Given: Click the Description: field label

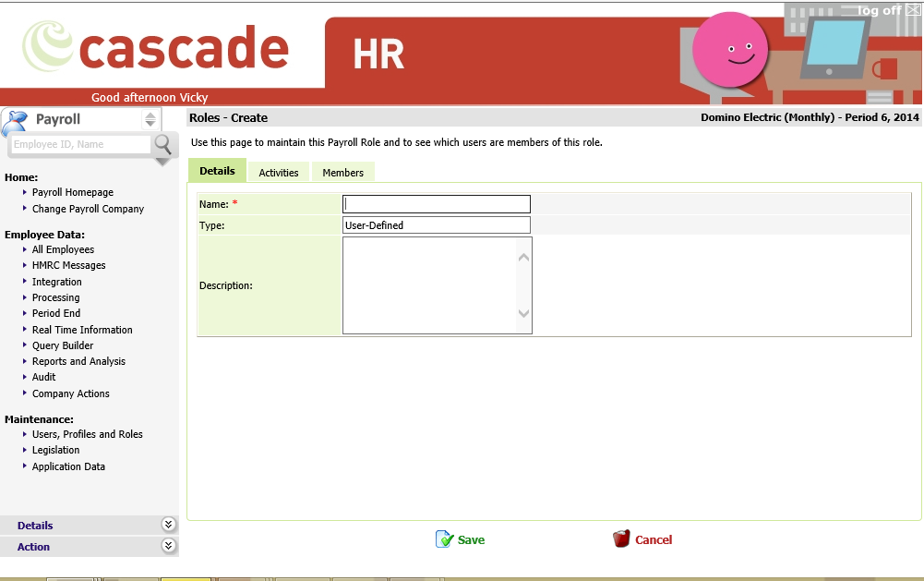Looking at the screenshot, I should point(226,285).
